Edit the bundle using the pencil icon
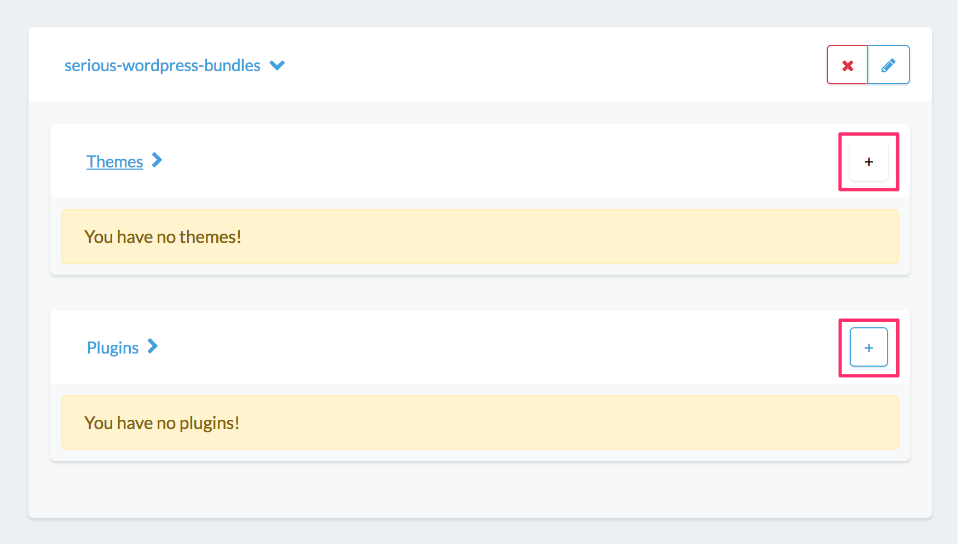 tap(889, 65)
